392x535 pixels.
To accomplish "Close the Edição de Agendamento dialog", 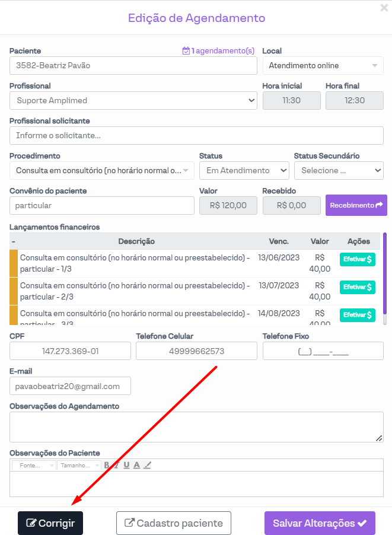I will 384,8.
